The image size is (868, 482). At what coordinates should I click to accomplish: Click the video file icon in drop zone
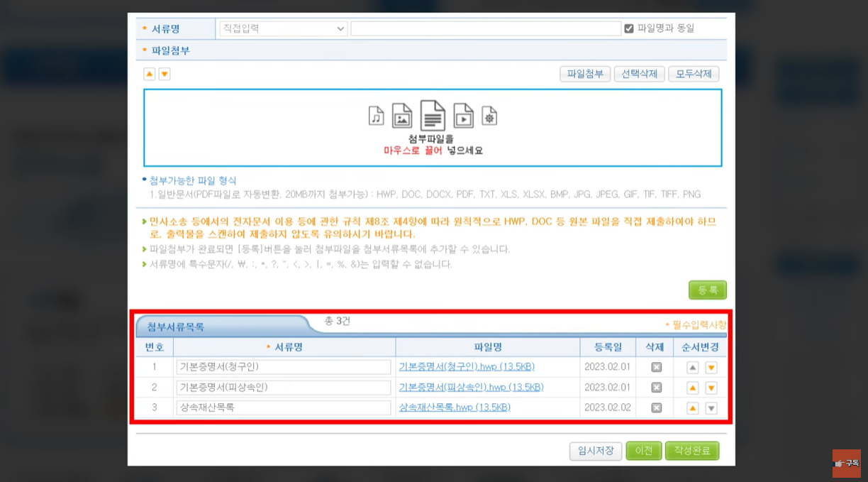464,115
